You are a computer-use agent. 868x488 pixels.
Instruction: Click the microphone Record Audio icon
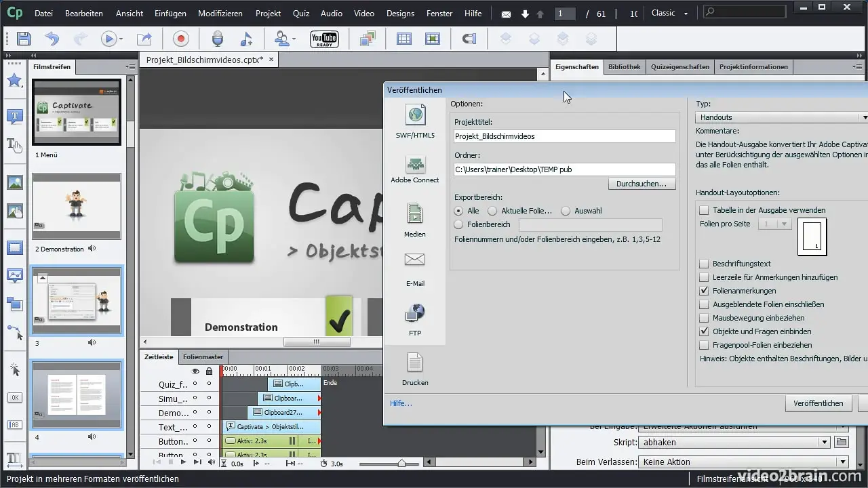click(218, 39)
